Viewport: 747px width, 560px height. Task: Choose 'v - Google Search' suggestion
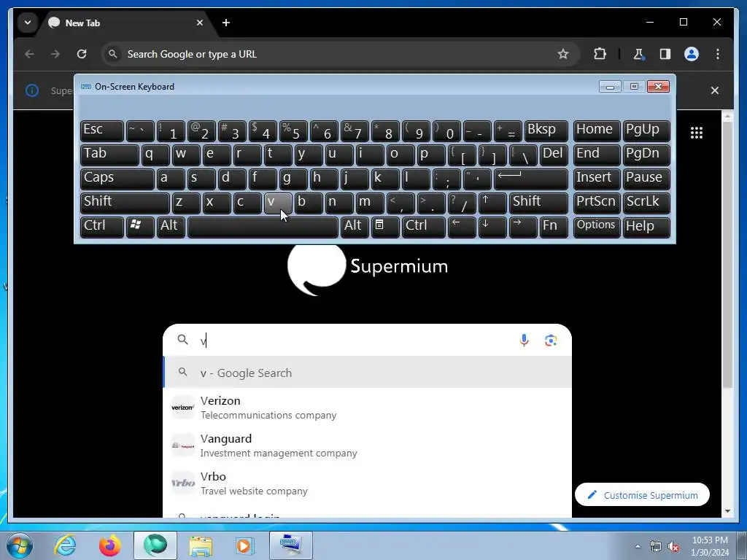click(368, 373)
